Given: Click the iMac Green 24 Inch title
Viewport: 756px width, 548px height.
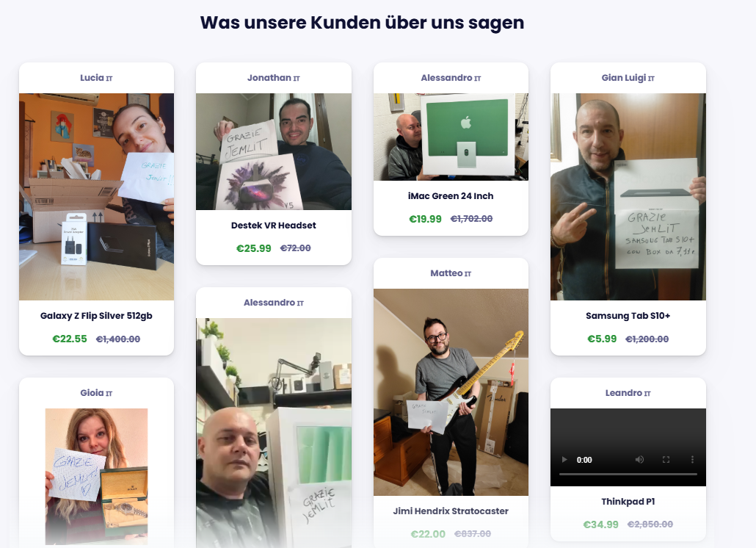Looking at the screenshot, I should 451,196.
